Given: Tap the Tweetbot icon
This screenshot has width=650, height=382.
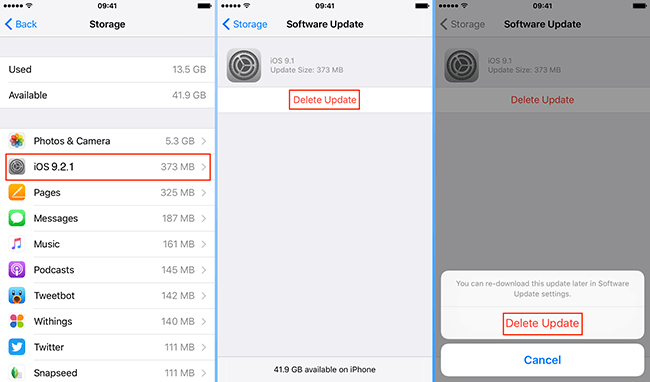Looking at the screenshot, I should tap(17, 295).
